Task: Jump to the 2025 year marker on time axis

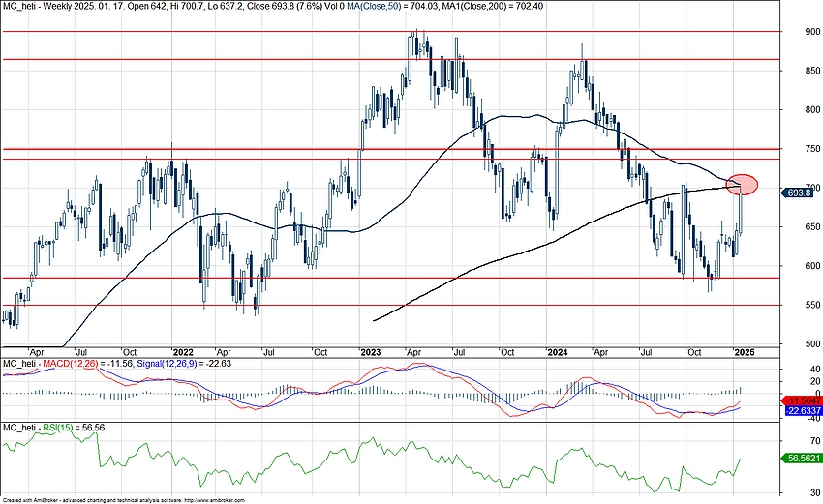Action: [x=743, y=353]
